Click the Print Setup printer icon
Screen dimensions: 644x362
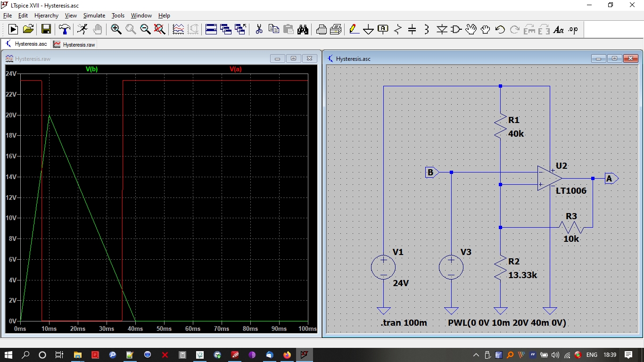[321, 29]
